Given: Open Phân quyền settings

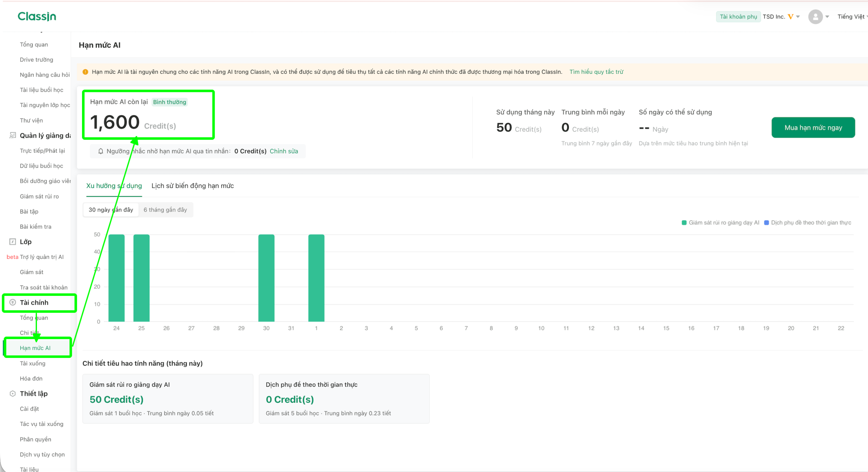Looking at the screenshot, I should 36,439.
